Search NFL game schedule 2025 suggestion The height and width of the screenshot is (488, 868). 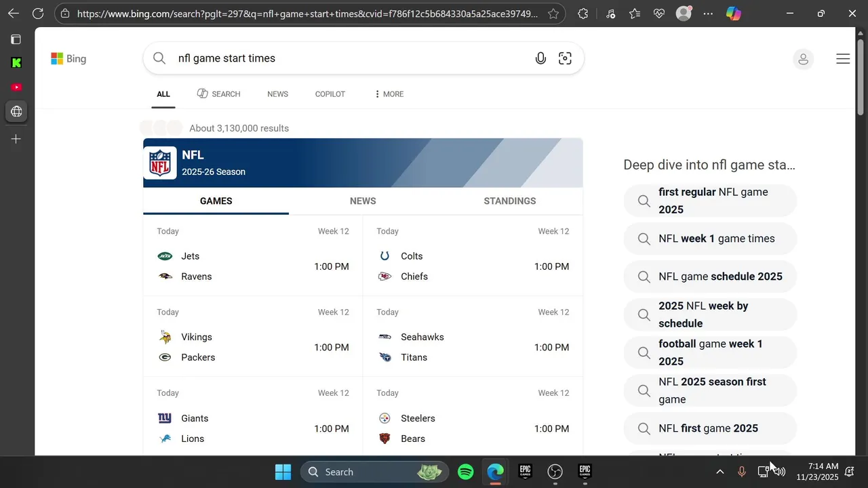point(710,277)
